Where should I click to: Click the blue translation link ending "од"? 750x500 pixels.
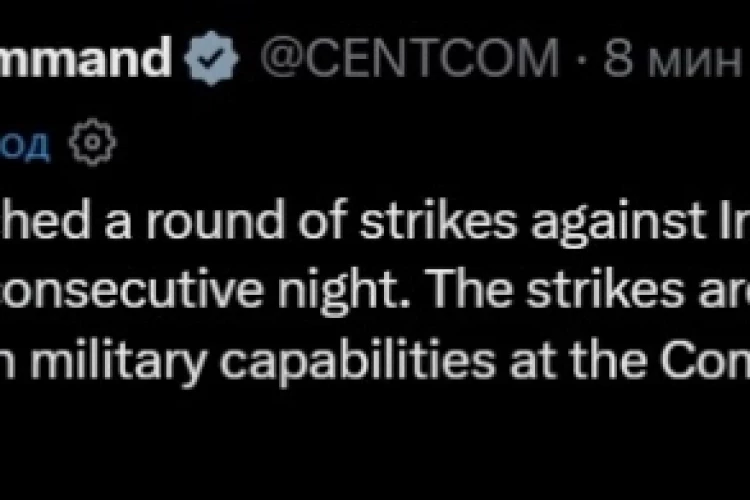pyautogui.click(x=25, y=145)
